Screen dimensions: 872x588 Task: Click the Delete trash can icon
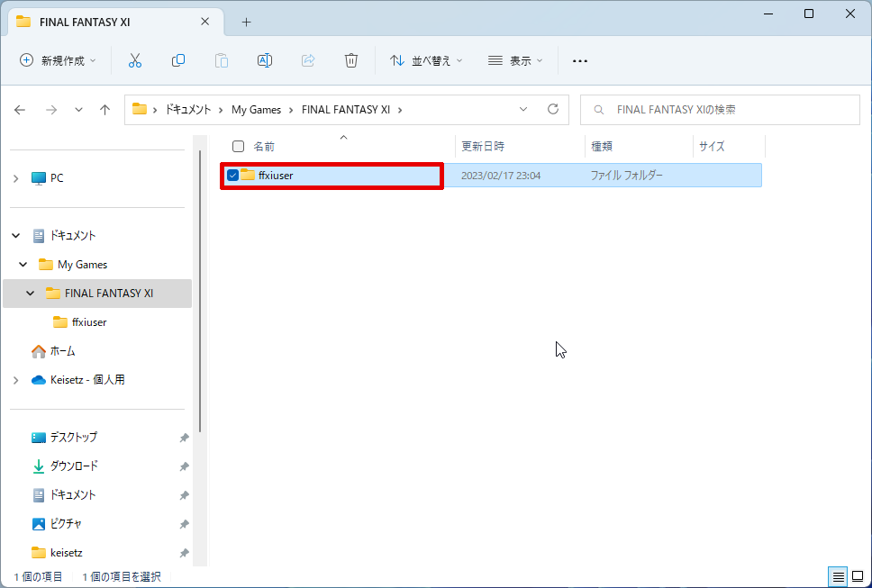[351, 60]
